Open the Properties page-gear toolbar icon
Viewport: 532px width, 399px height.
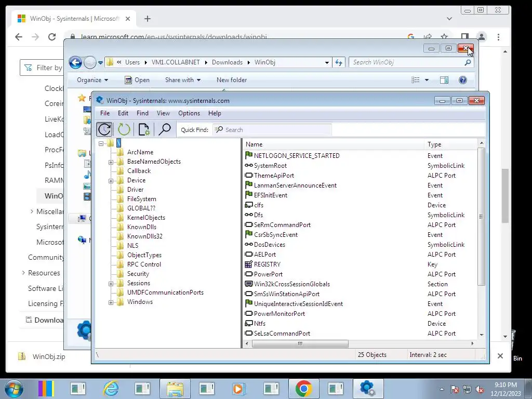point(144,129)
